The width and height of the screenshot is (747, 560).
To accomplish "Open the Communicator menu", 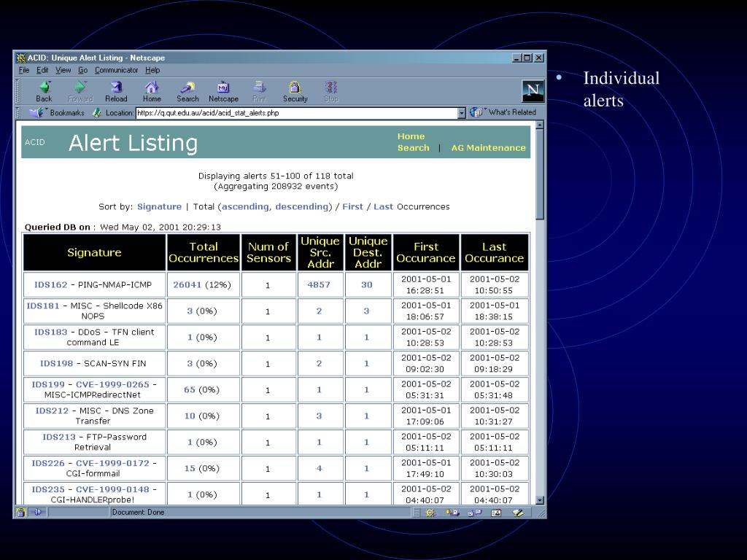I will tap(116, 70).
